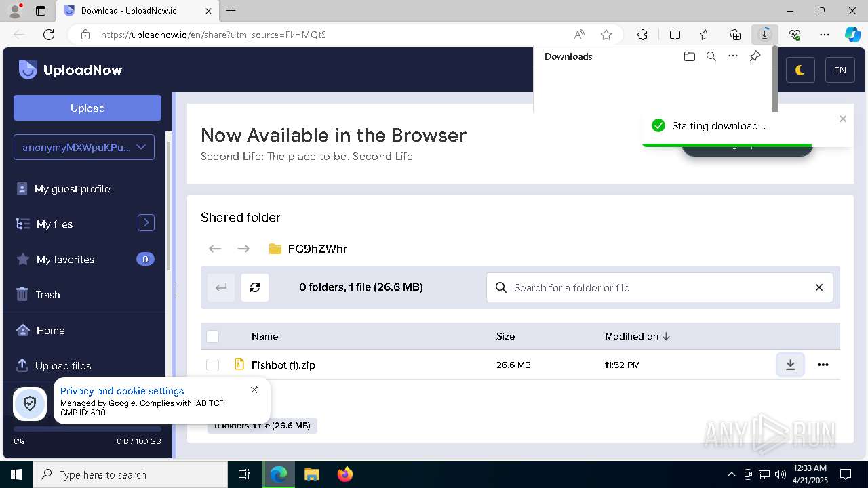Open more options for Fishbot (1).zip
868x488 pixels.
click(823, 365)
